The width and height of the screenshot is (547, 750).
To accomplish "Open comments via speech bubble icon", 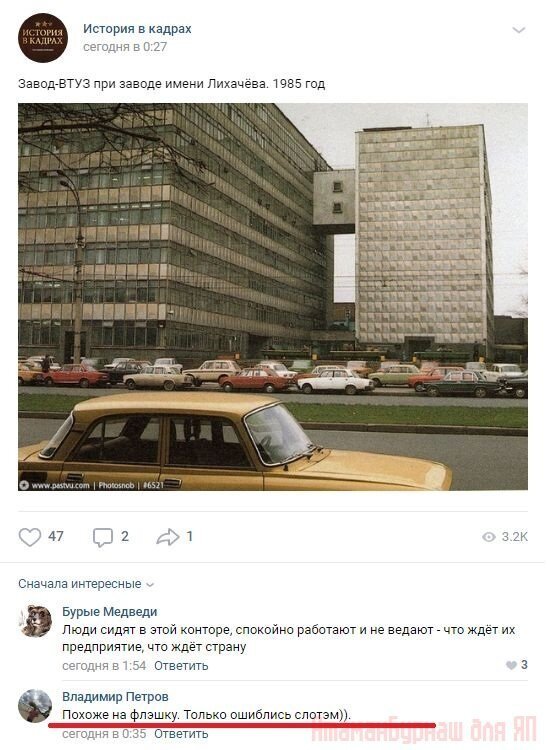I will (x=103, y=537).
